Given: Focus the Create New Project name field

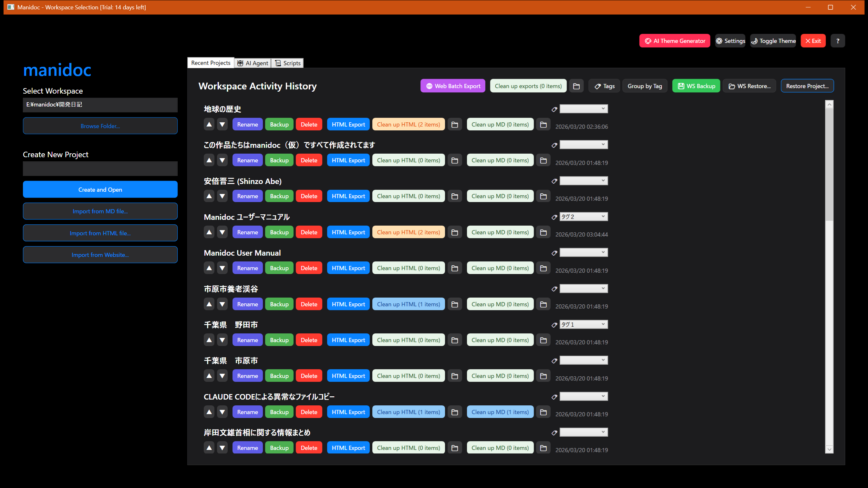Looking at the screenshot, I should 100,169.
